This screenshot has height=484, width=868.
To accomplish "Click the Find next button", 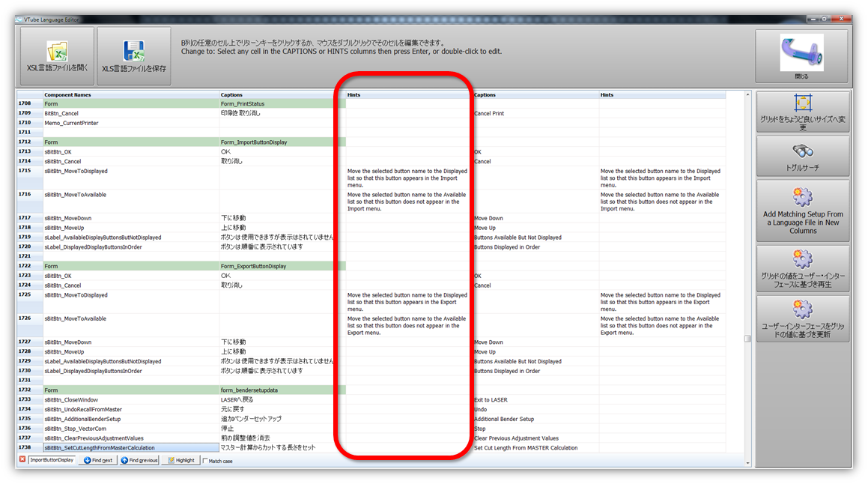I will pyautogui.click(x=98, y=460).
